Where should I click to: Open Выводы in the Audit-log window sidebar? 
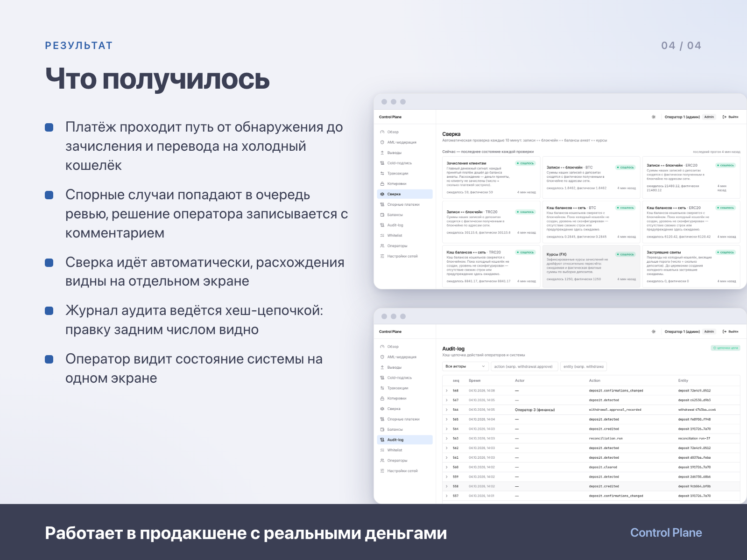pos(405,367)
